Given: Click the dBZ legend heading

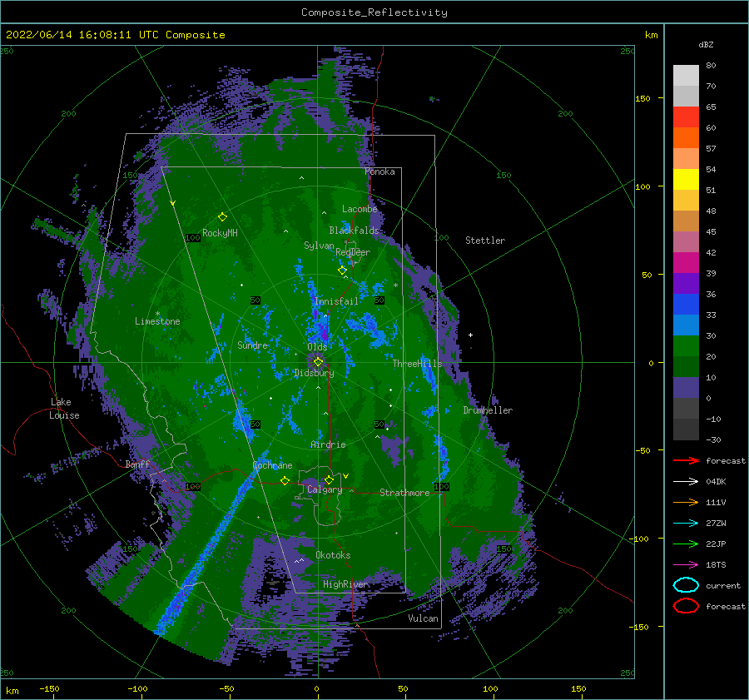Looking at the screenshot, I should (706, 44).
